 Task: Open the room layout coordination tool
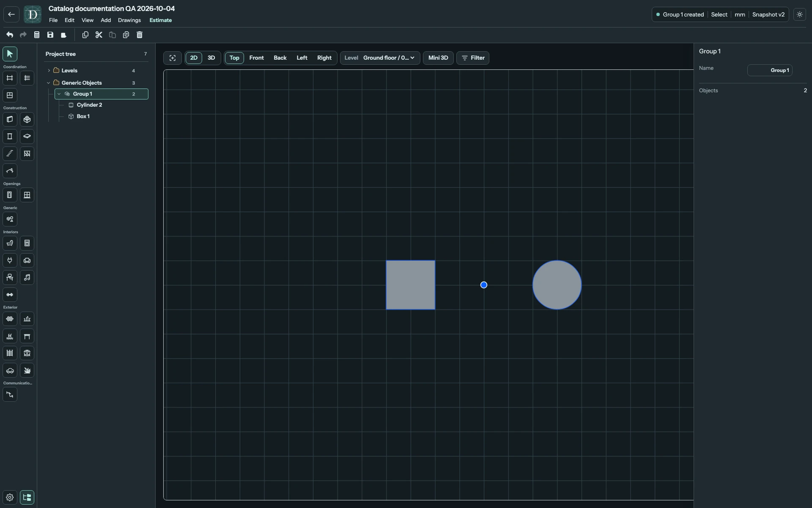click(10, 95)
